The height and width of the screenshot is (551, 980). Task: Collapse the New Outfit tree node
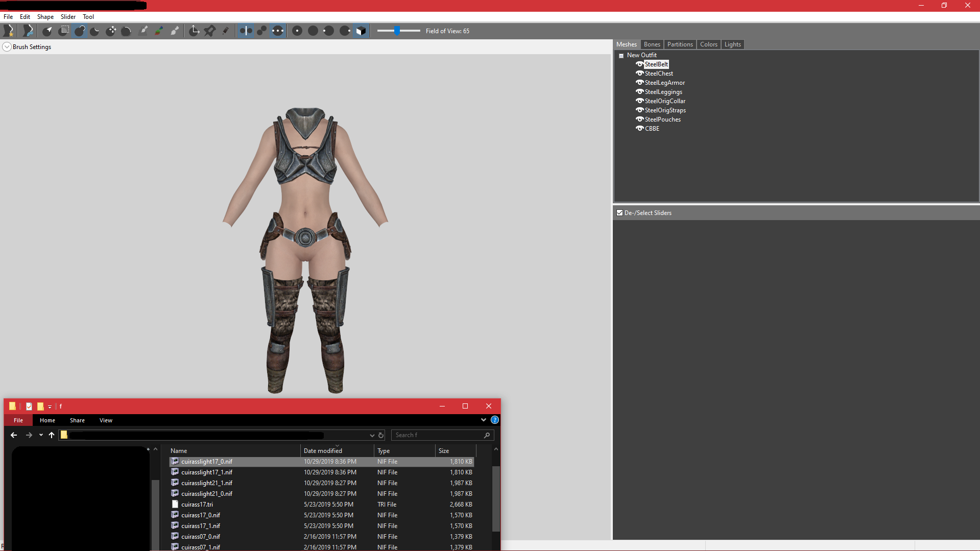(622, 56)
